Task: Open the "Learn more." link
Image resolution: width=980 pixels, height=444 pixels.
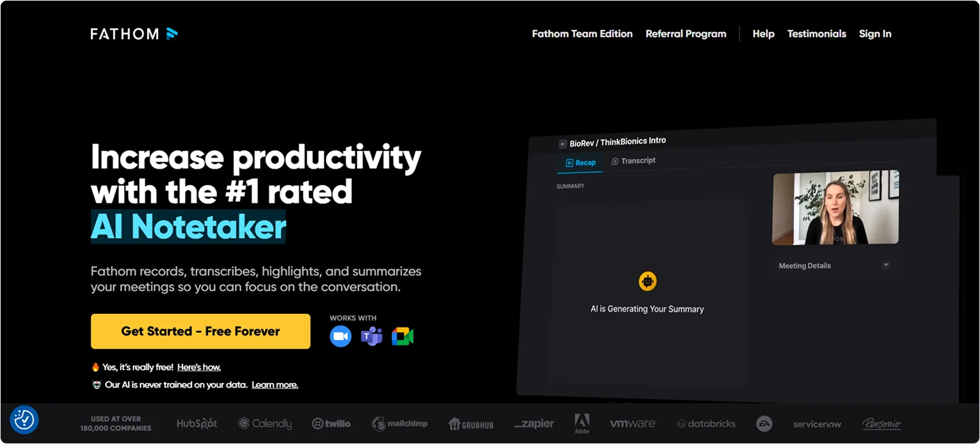Action: tap(275, 385)
